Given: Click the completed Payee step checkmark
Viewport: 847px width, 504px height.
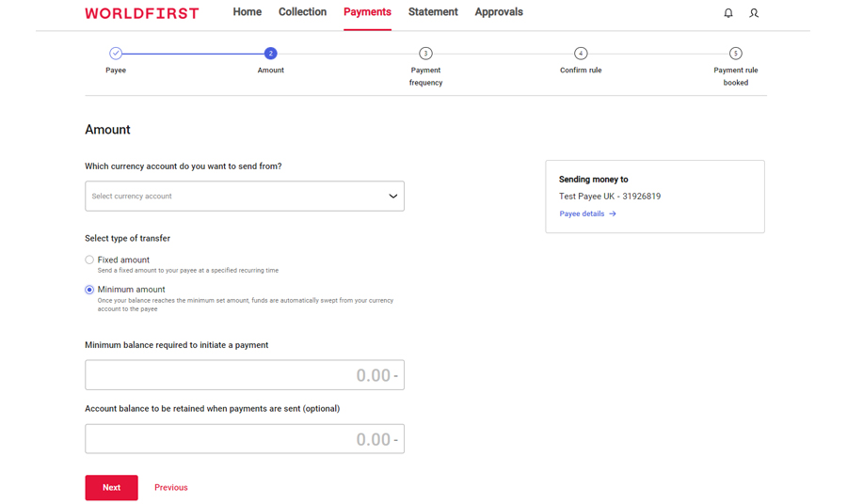Looking at the screenshot, I should pos(116,54).
